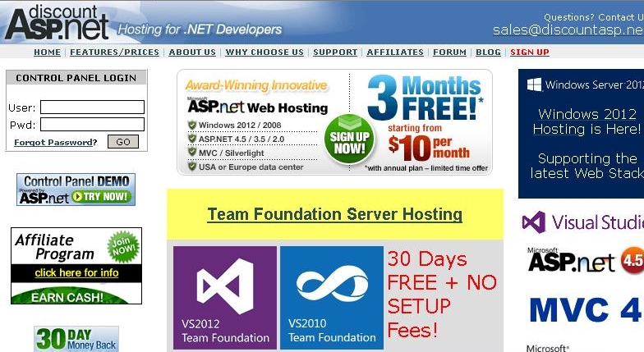The height and width of the screenshot is (352, 644).
Task: Click the EARN CASH! banner
Action: tap(67, 296)
